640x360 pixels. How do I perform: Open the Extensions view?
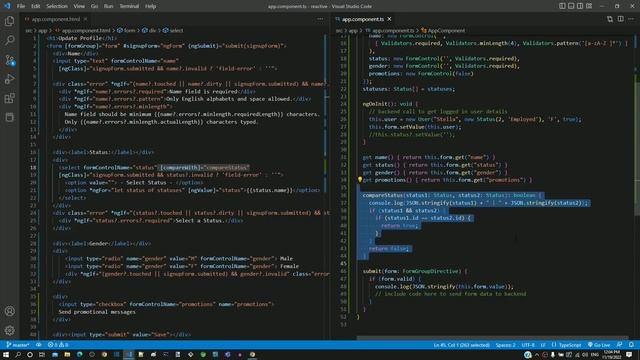[x=9, y=98]
